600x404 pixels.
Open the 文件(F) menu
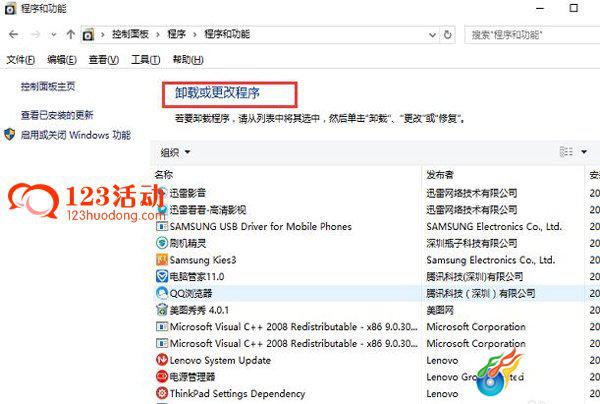pos(21,60)
